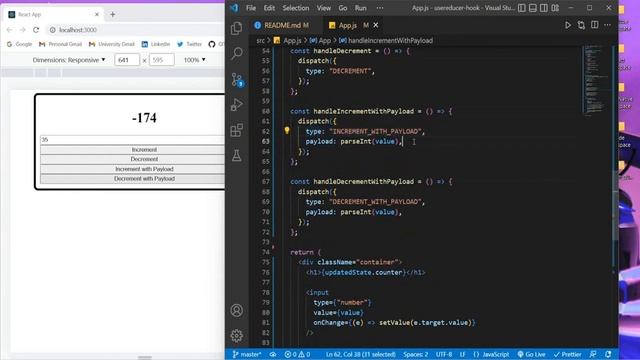Viewport: 640px width, 360px height.
Task: Go back in the browser
Action: pyautogui.click(x=9, y=30)
